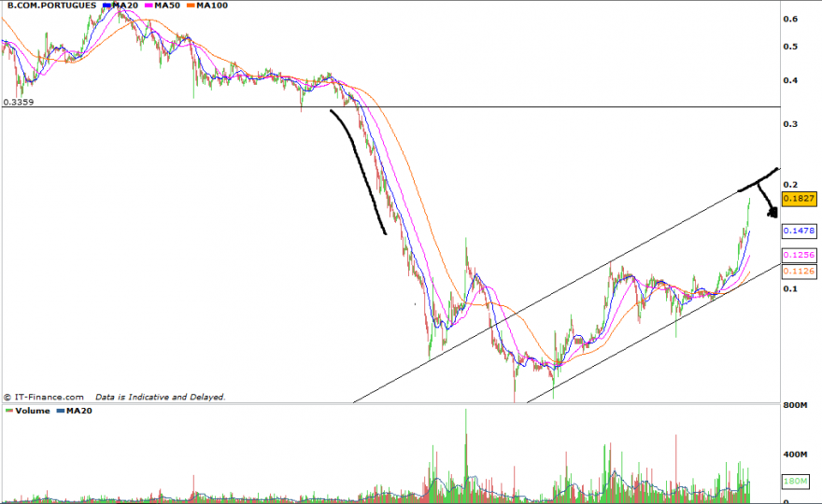Click the 0.3 price axis label
The width and height of the screenshot is (822, 504).
[x=790, y=124]
